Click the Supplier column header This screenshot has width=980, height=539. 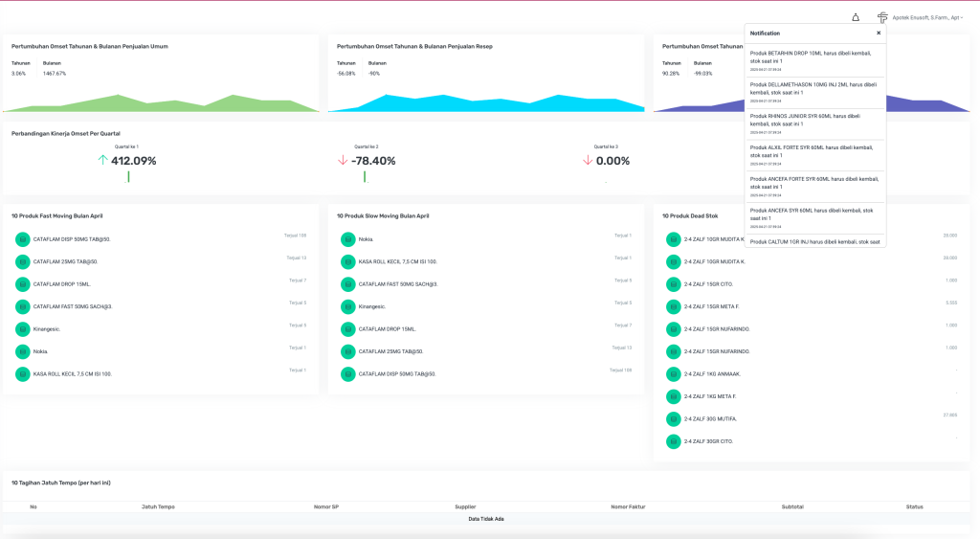coord(465,506)
